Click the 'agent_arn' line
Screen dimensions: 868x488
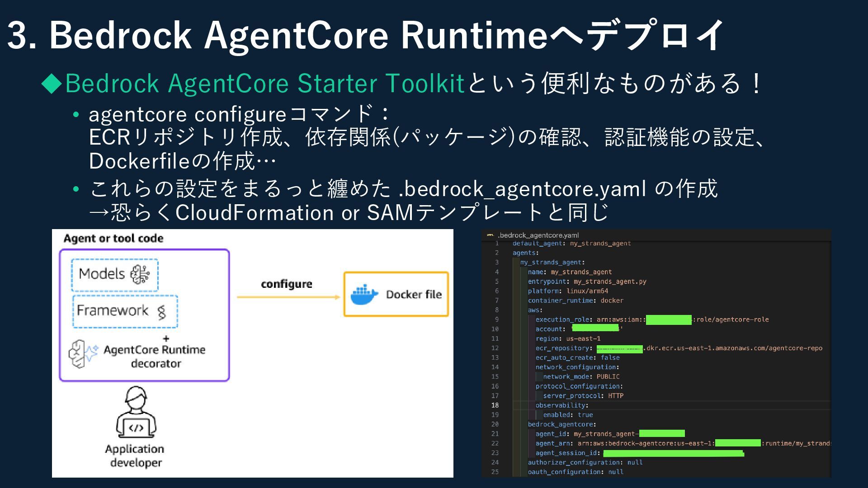click(x=683, y=443)
